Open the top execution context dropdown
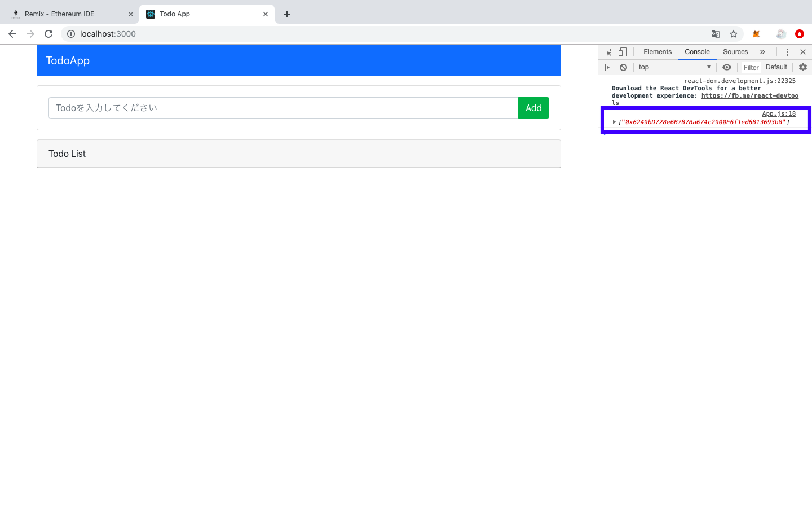Viewport: 812px width, 508px height. tap(675, 67)
